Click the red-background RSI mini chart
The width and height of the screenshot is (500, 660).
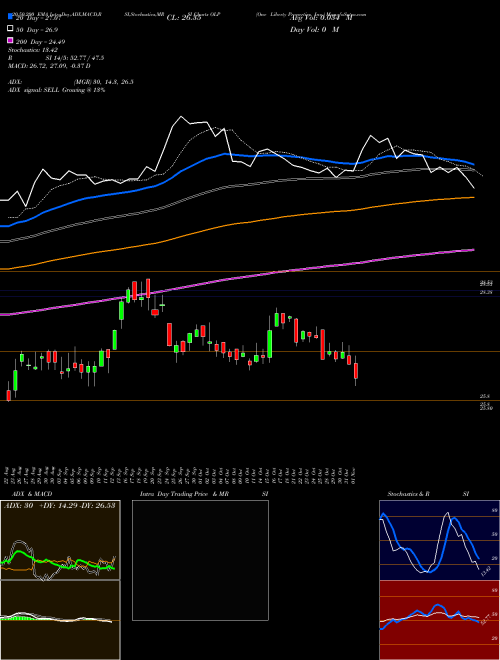(x=439, y=620)
